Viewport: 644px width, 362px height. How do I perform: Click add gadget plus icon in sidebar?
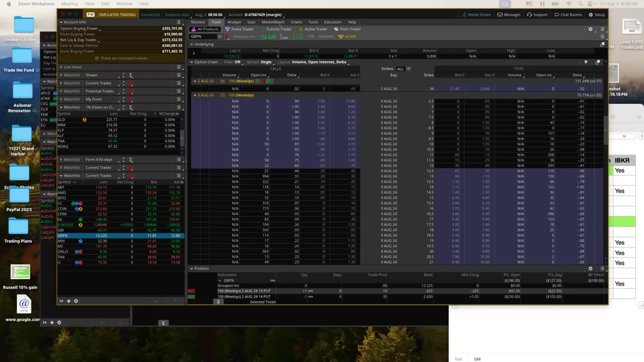[x=68, y=301]
